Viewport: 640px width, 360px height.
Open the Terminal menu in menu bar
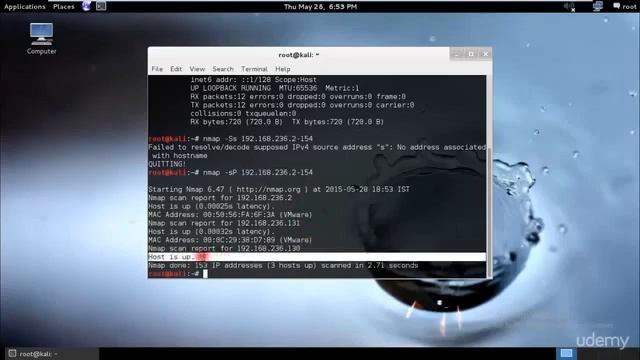coord(254,69)
